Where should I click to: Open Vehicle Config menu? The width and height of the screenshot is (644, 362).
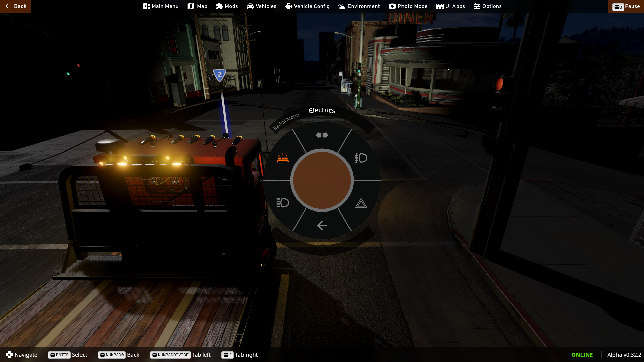pyautogui.click(x=307, y=6)
